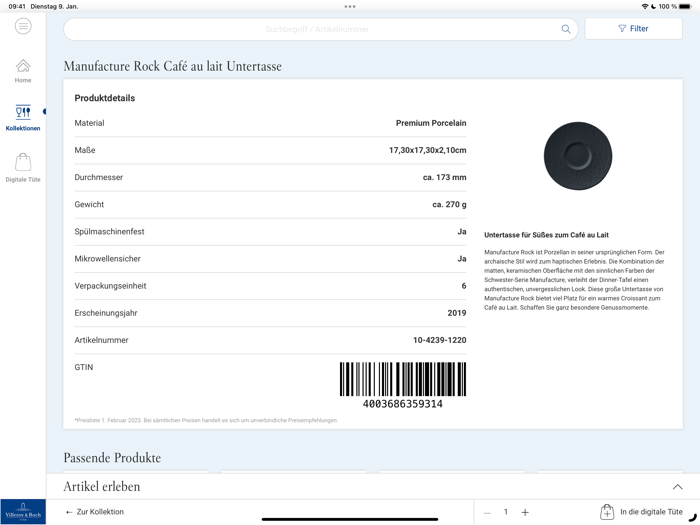Open the hamburger menu icon
700x525 pixels.
[23, 26]
